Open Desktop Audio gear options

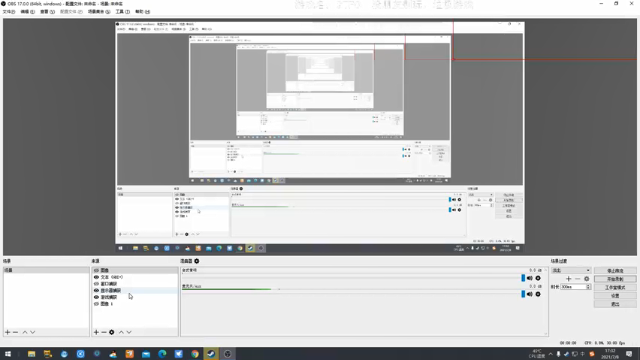[538, 278]
